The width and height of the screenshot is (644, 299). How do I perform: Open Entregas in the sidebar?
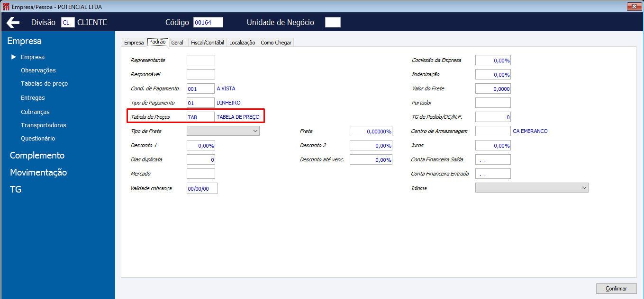click(x=33, y=98)
